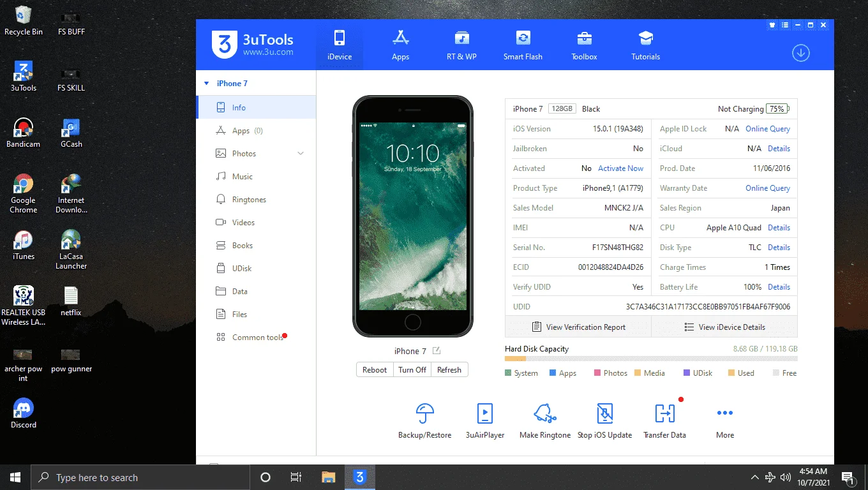Click the Activate Now link

(x=620, y=168)
